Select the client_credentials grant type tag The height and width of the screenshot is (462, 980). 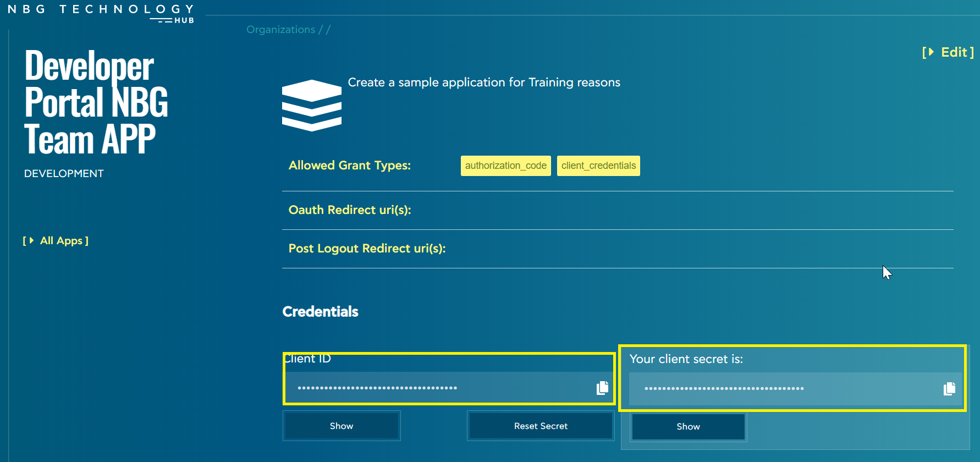coord(598,166)
